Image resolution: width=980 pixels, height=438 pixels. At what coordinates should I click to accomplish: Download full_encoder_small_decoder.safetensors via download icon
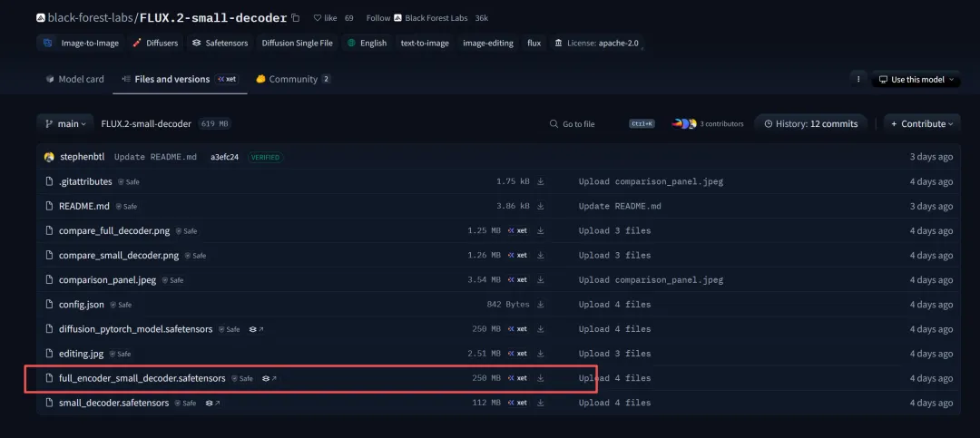pos(541,378)
